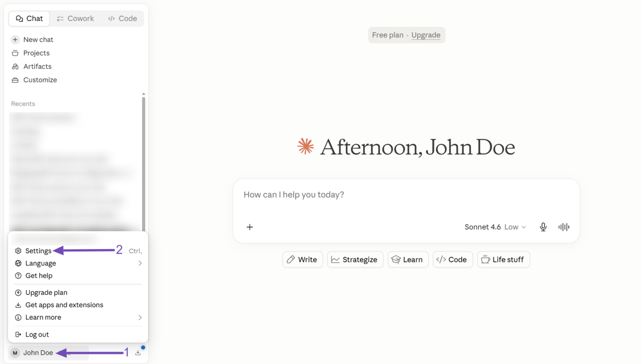This screenshot has height=364, width=641.
Task: Click the Artifacts sidebar icon
Action: [x=15, y=66]
